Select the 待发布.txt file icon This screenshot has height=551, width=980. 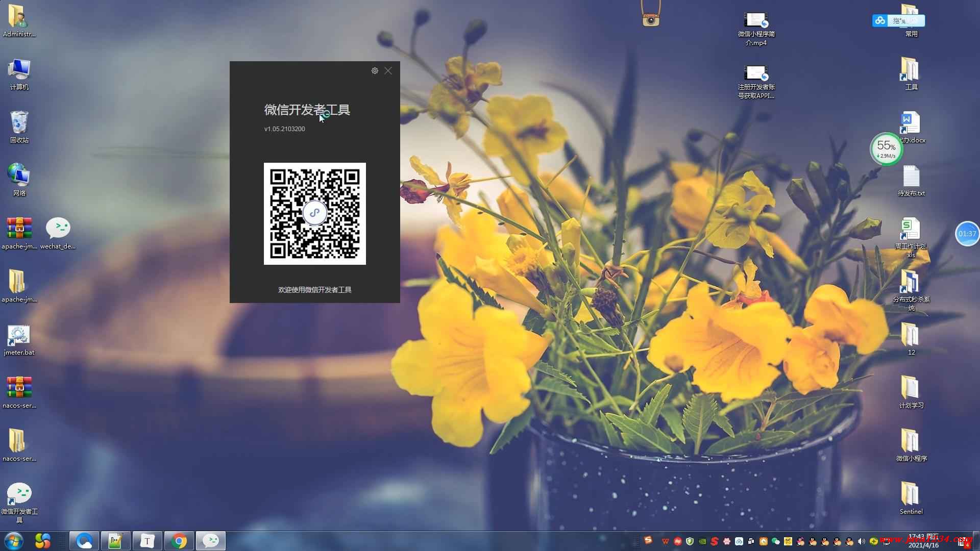coord(911,181)
